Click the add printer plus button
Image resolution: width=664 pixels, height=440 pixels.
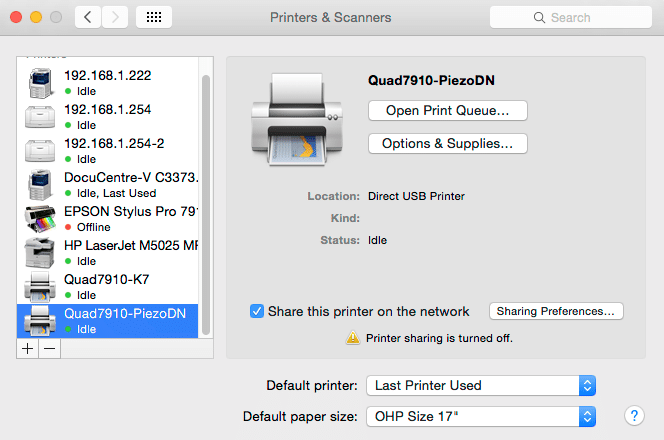point(29,348)
